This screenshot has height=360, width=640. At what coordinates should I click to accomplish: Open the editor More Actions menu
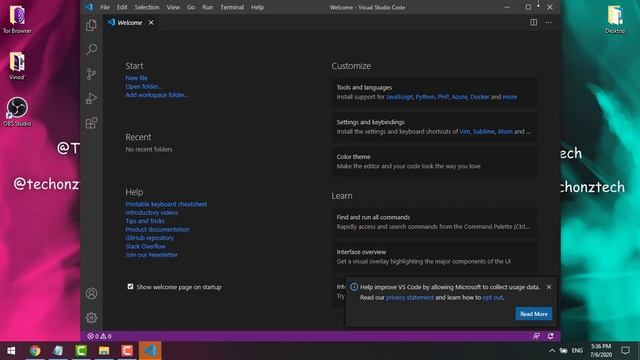coord(548,22)
